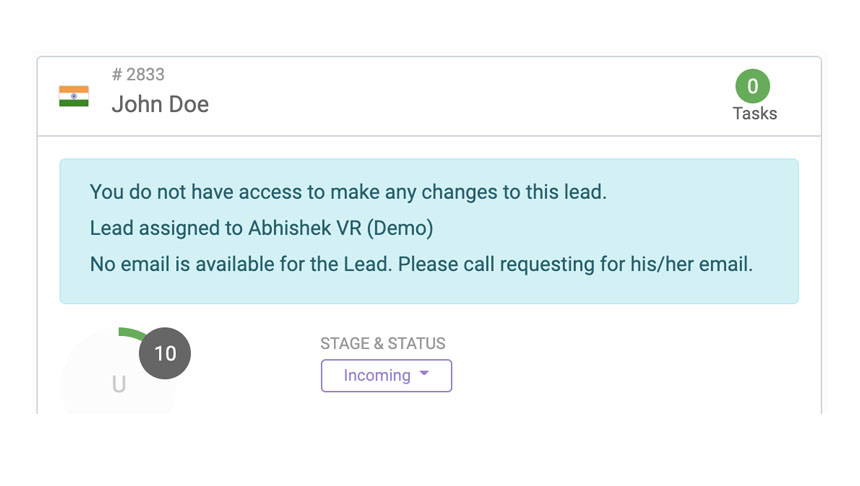Image resolution: width=860 pixels, height=486 pixels.
Task: Click the caret arrow beside Incoming
Action: click(x=425, y=374)
